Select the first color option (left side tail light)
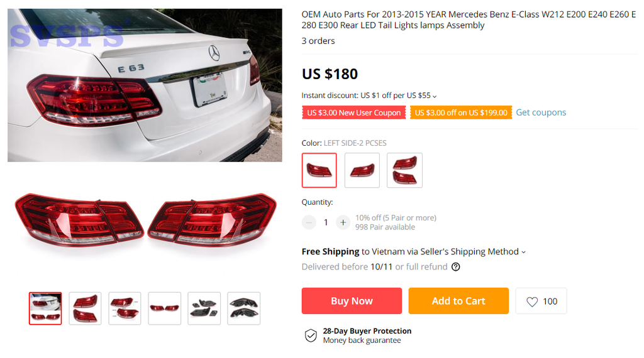Viewport: 644px width, 358px height. [x=319, y=170]
